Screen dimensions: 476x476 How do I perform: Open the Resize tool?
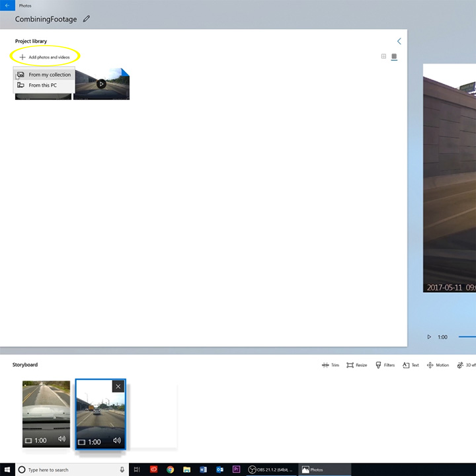(356, 365)
